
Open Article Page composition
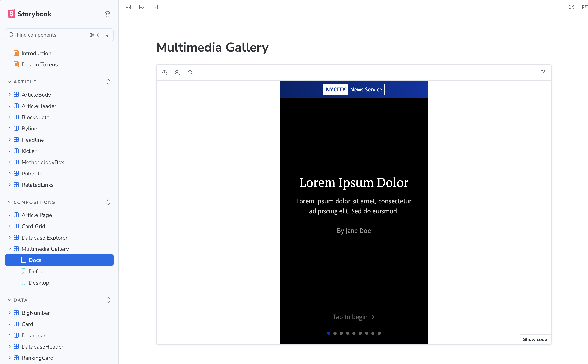37,215
